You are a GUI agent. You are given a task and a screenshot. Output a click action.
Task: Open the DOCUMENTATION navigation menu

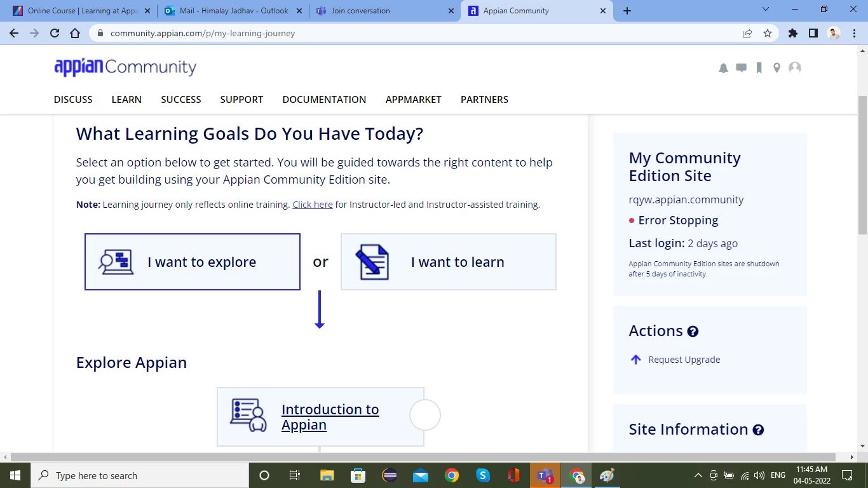[324, 100]
